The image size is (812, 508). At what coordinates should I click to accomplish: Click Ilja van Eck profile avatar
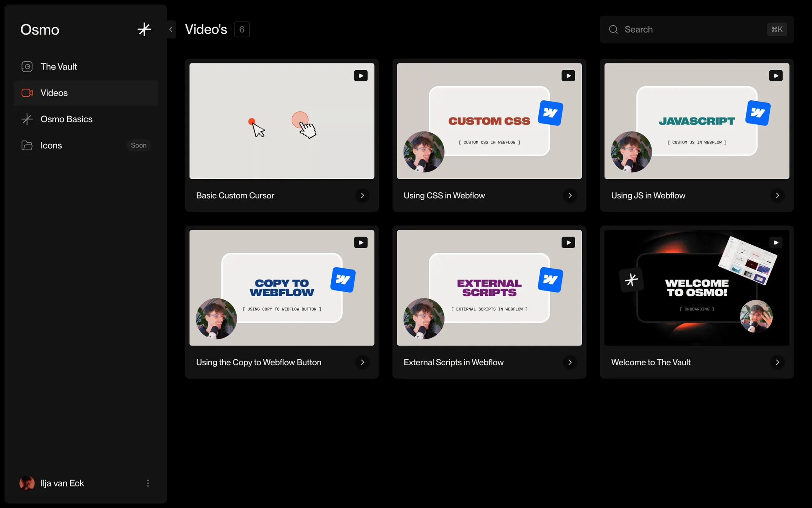coord(27,483)
